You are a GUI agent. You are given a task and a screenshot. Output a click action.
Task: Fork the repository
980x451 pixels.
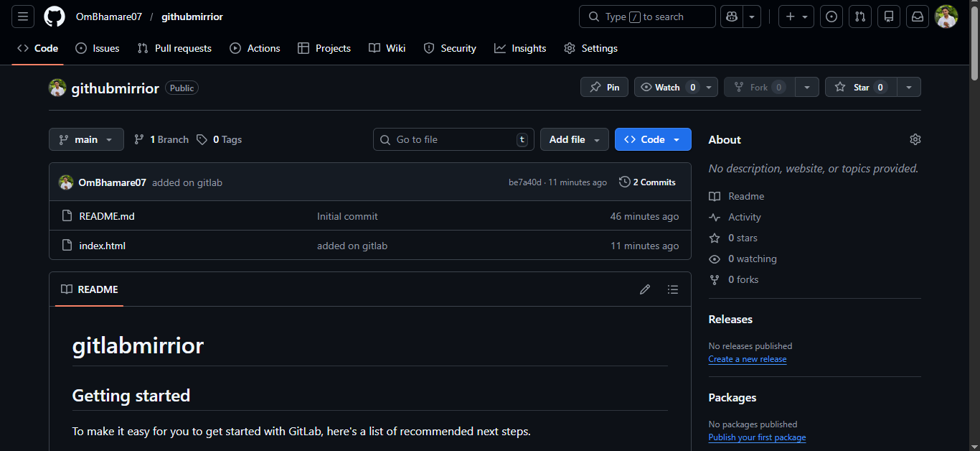pyautogui.click(x=760, y=87)
